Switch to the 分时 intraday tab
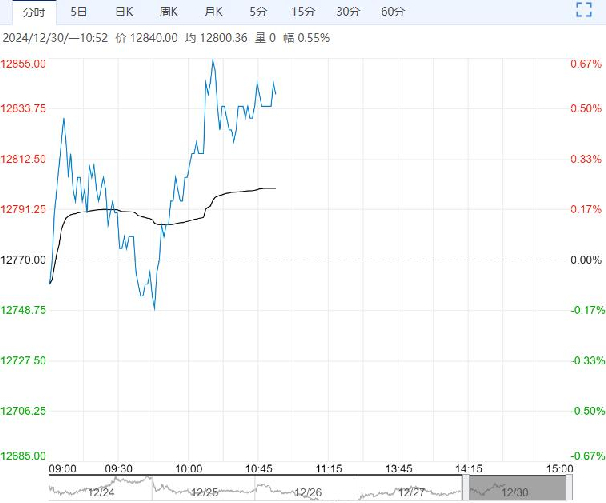The height and width of the screenshot is (503, 606). 33,12
